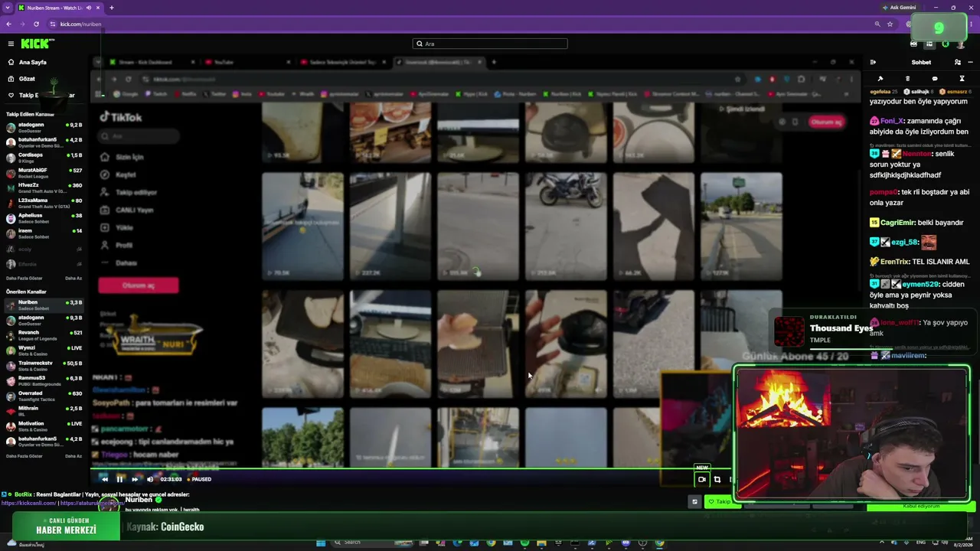Open the followed batuhanfurkan5 channel row
The image size is (980, 551).
tap(44, 142)
